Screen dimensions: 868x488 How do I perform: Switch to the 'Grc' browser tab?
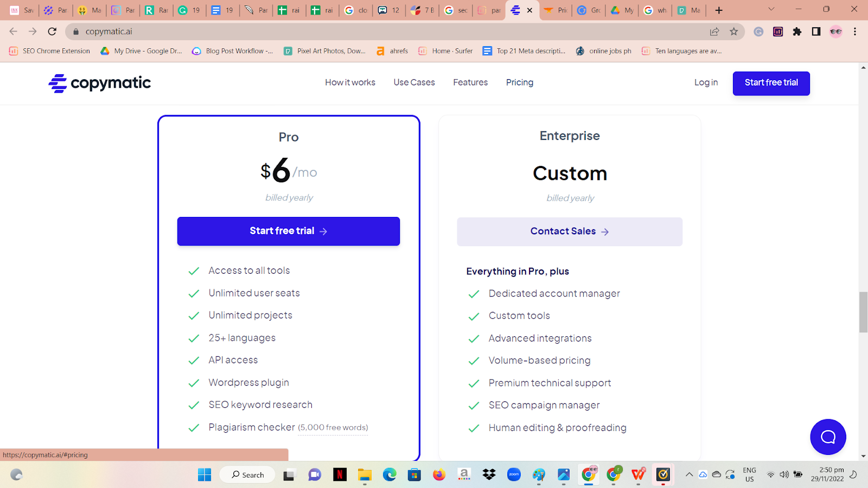tap(589, 10)
